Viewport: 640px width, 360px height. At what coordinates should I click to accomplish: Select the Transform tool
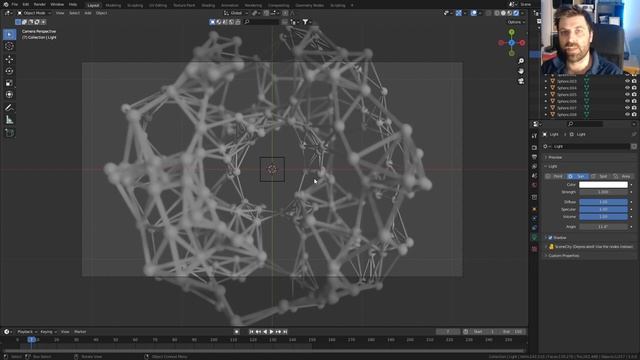tap(9, 95)
